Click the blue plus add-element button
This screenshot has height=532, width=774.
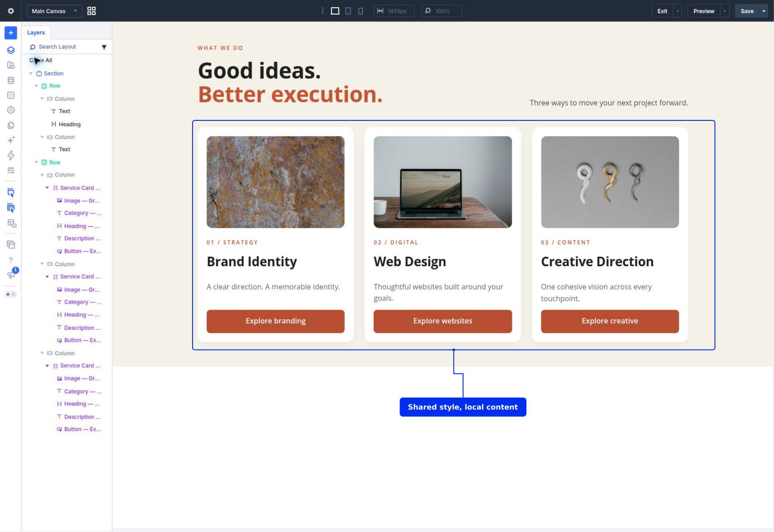[x=11, y=33]
